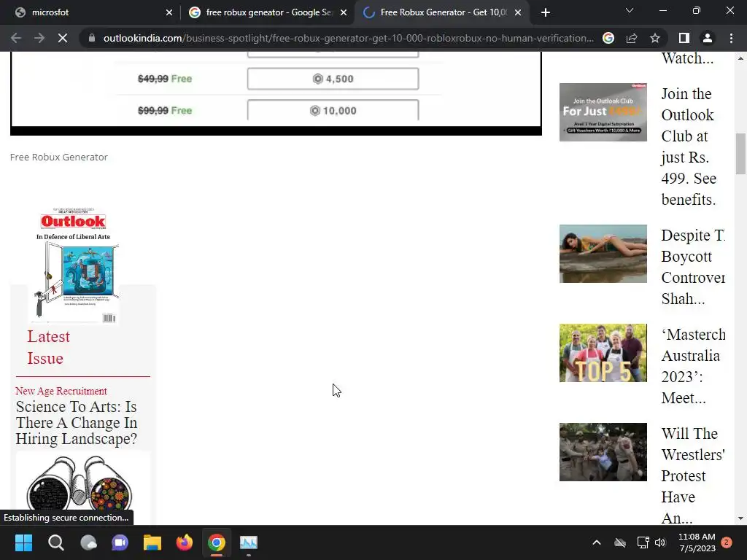Switch to free robux geneator Google tab
Viewport: 747px width, 560px height.
pyautogui.click(x=268, y=12)
